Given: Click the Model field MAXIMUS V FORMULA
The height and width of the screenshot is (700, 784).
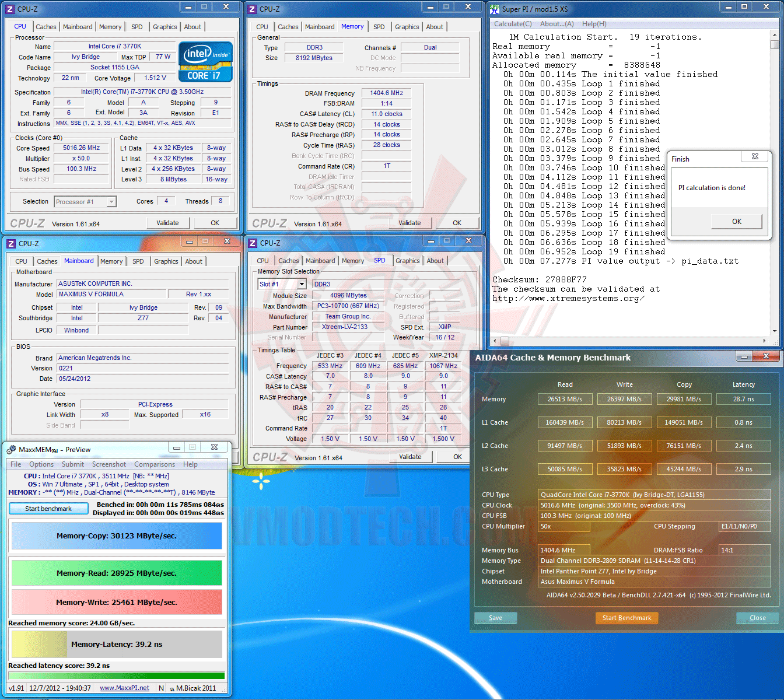Looking at the screenshot, I should tap(112, 295).
